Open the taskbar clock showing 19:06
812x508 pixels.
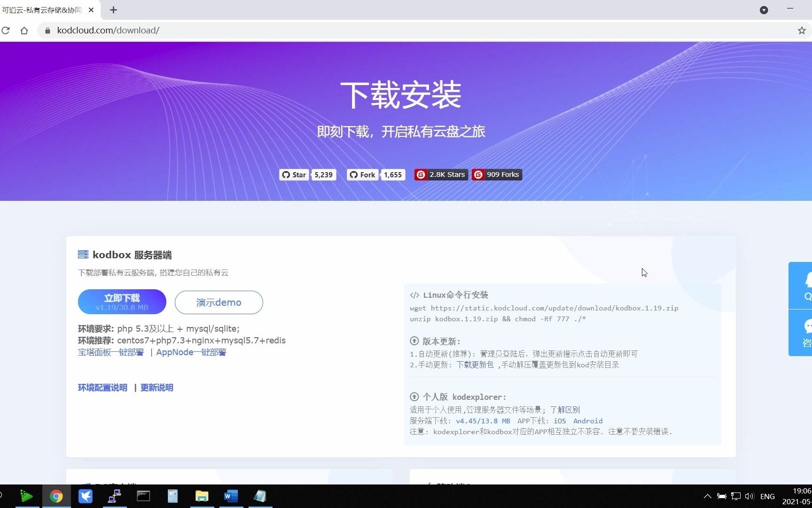[797, 496]
